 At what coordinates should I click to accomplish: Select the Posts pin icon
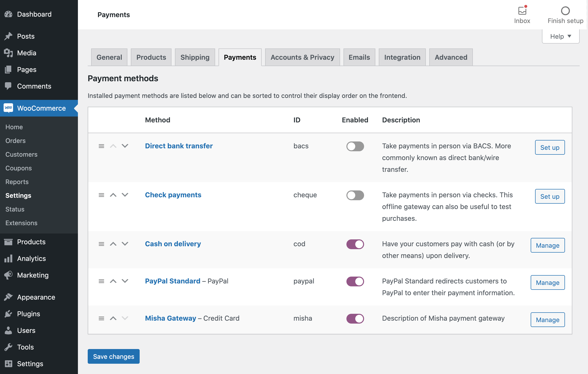click(x=8, y=36)
